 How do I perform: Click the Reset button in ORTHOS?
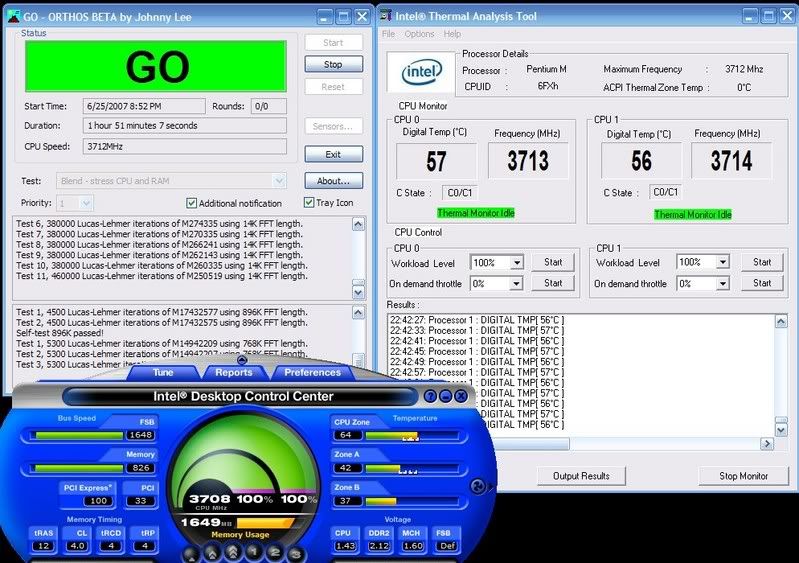coord(333,87)
